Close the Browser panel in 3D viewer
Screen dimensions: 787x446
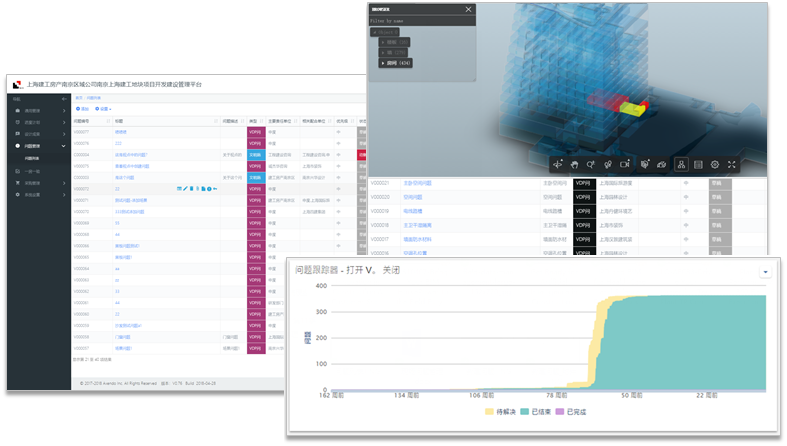pyautogui.click(x=468, y=9)
